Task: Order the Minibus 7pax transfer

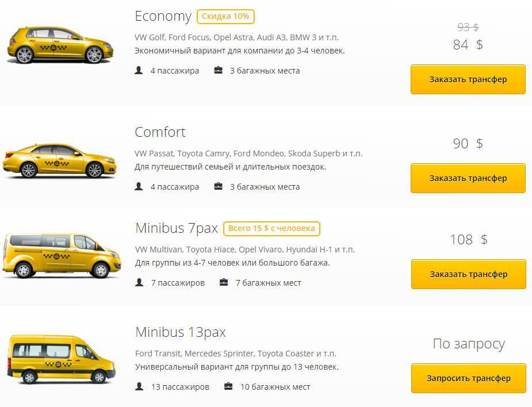Action: (x=468, y=274)
